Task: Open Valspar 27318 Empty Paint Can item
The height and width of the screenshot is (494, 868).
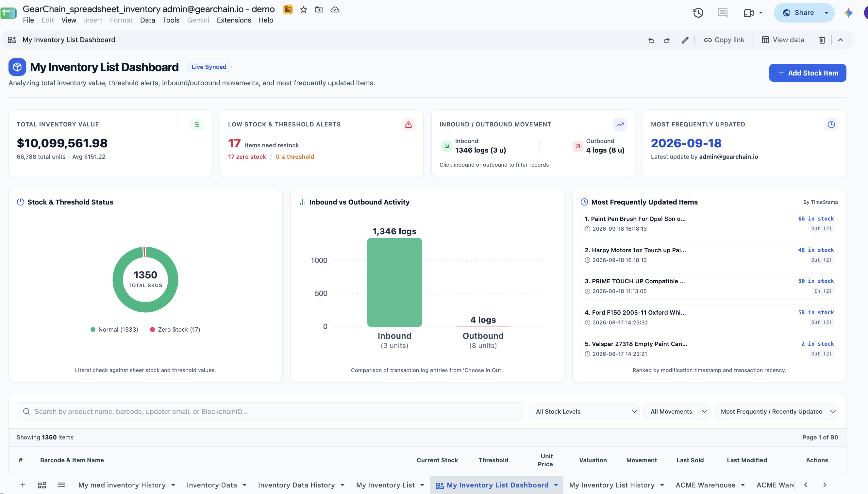Action: point(709,349)
